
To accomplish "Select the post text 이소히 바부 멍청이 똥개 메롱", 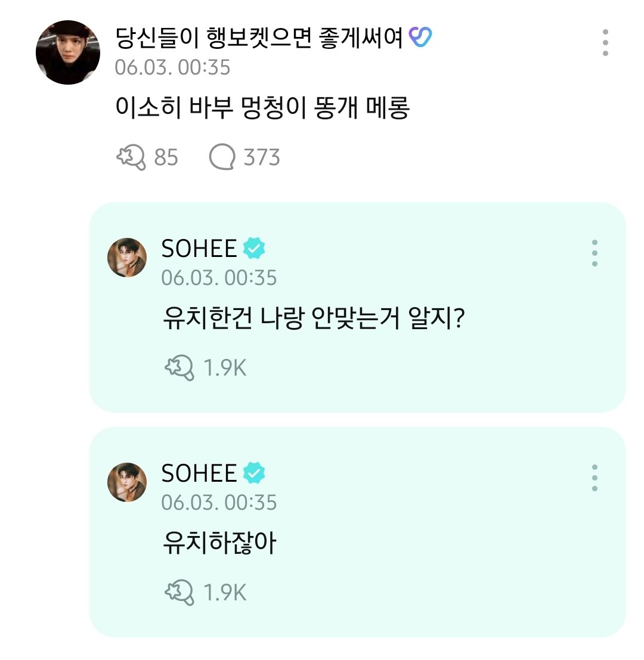I will (x=262, y=110).
